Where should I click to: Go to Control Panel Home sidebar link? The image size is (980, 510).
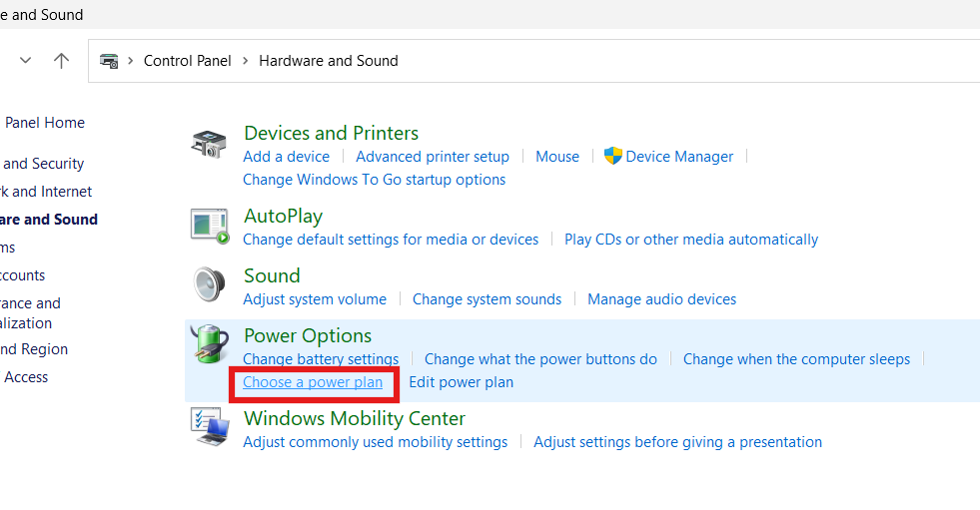(43, 123)
